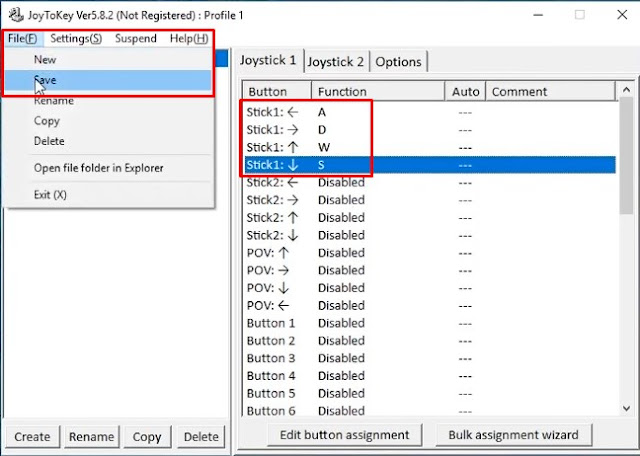Select the Stick2 left arrow row
640x456 pixels.
click(x=430, y=182)
